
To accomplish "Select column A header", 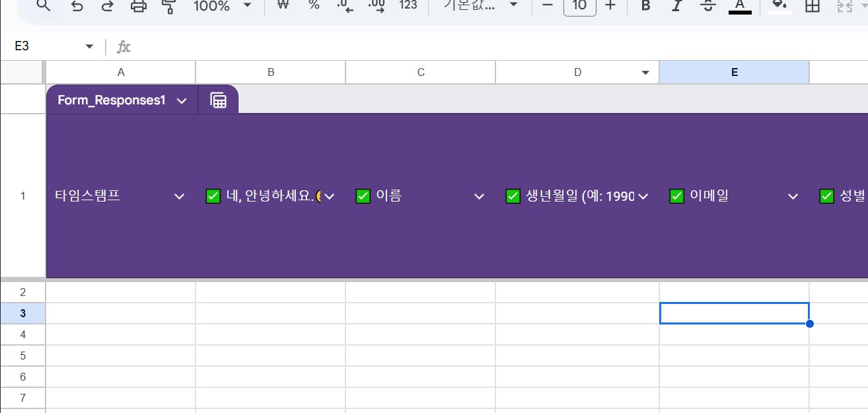I will [121, 73].
